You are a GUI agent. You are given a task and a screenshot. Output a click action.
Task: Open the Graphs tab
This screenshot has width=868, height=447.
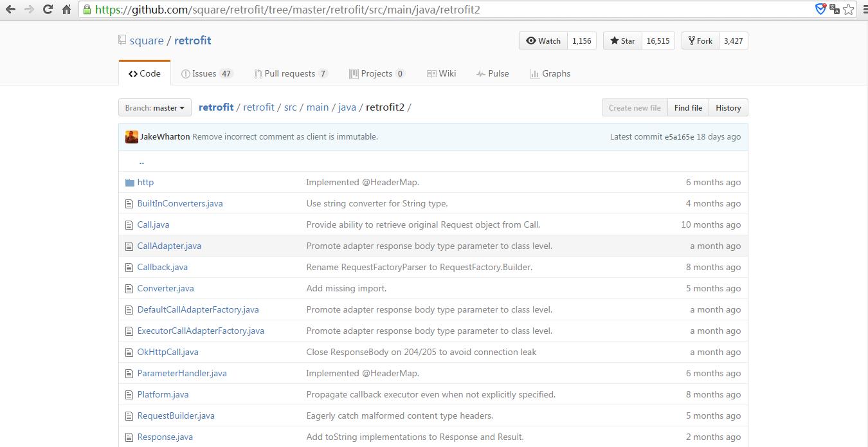[x=550, y=73]
